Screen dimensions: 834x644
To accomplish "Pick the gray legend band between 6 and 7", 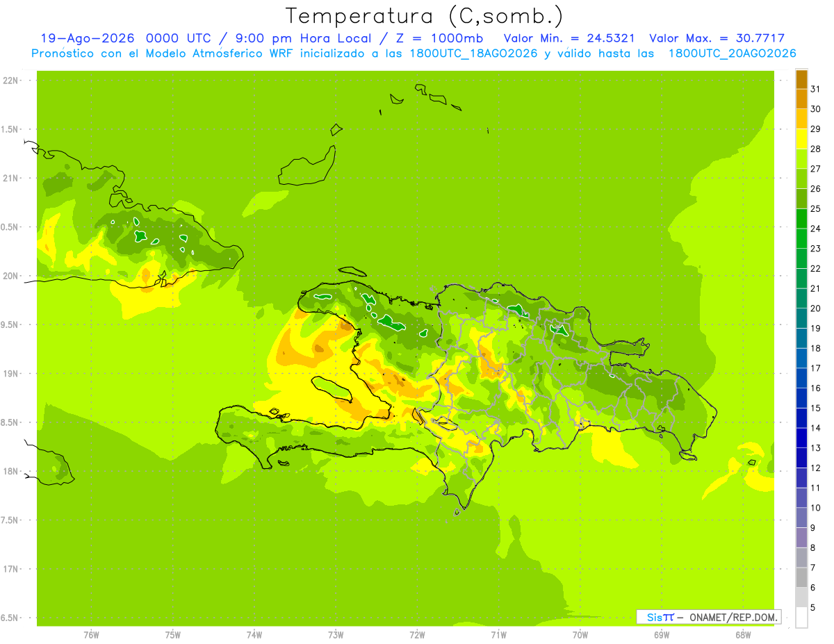I will click(x=801, y=577).
